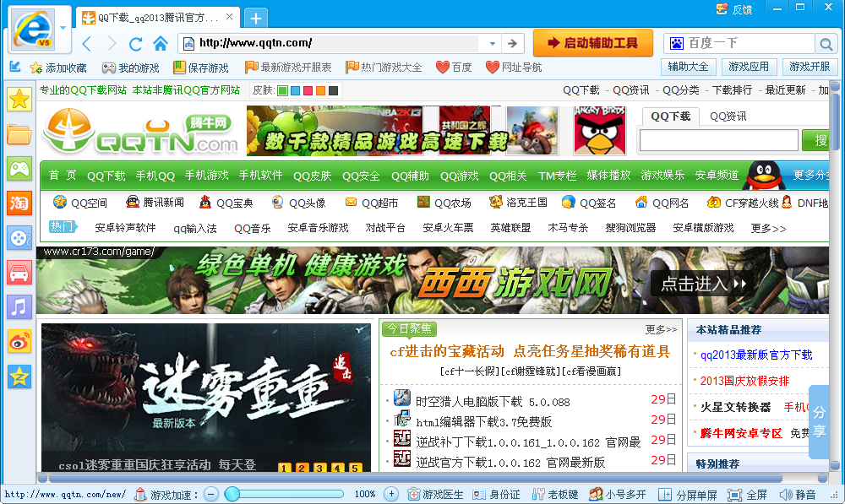Open the favorites star in the sidebar
845x504 pixels.
19,99
